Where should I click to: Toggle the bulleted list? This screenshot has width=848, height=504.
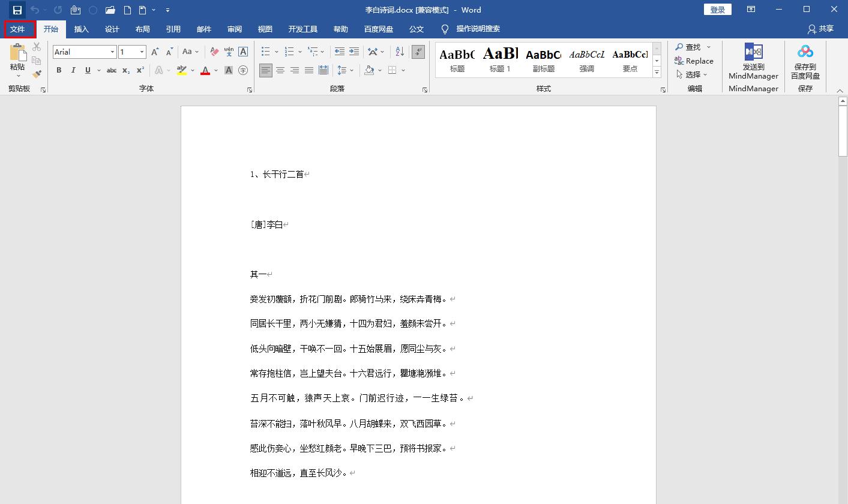pos(264,51)
